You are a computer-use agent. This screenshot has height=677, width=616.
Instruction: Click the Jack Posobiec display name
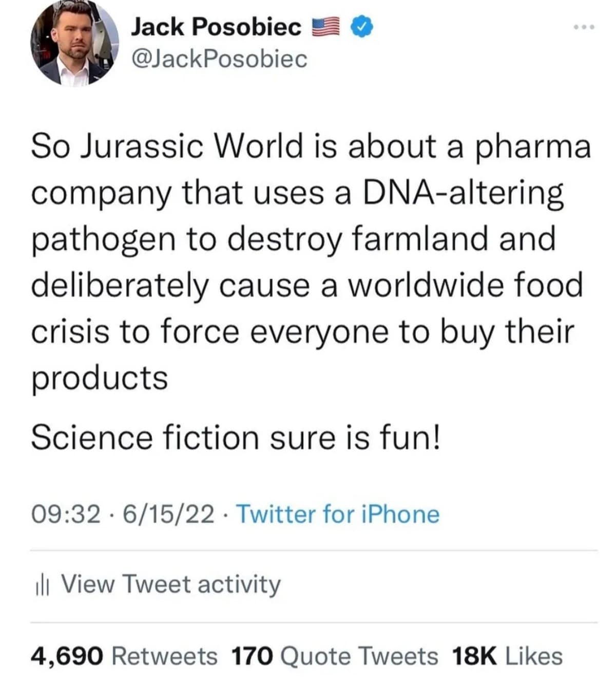click(216, 27)
